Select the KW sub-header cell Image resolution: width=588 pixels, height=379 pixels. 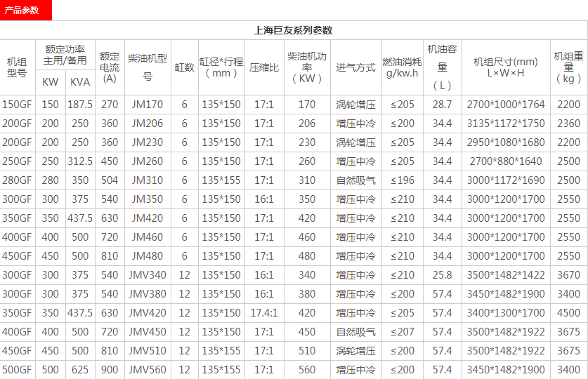51,82
